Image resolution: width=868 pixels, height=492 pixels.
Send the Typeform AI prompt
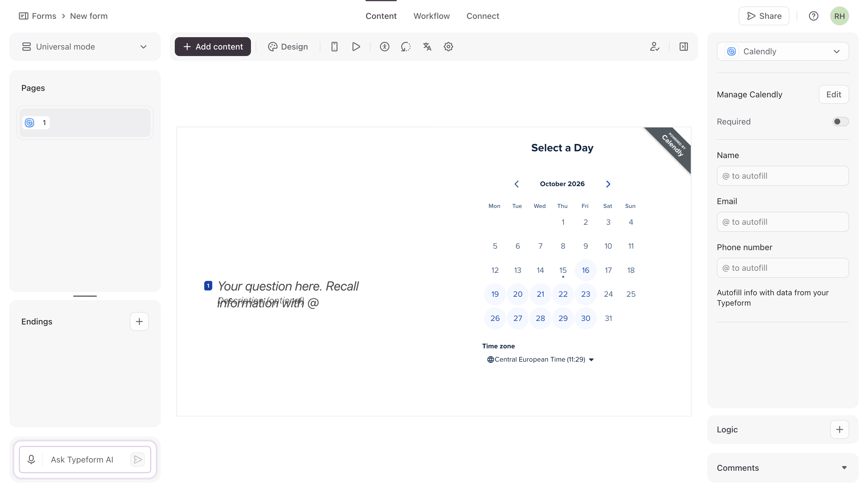pyautogui.click(x=138, y=459)
